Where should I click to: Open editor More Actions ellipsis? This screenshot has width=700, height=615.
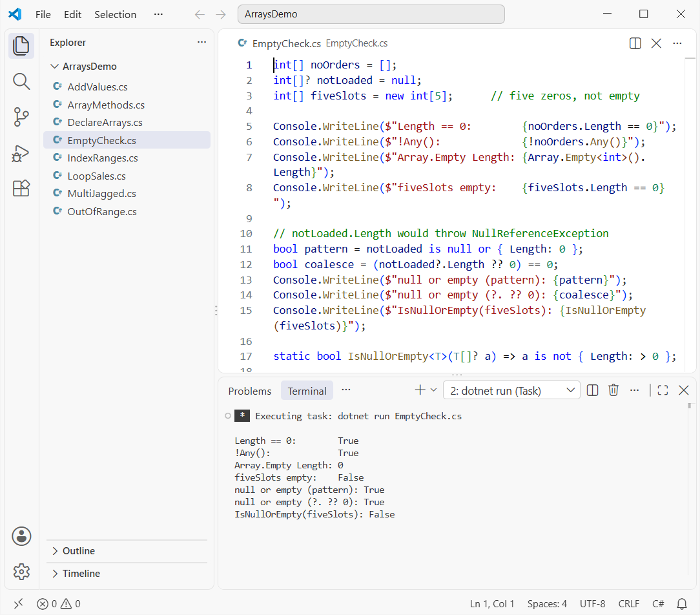[x=677, y=43]
